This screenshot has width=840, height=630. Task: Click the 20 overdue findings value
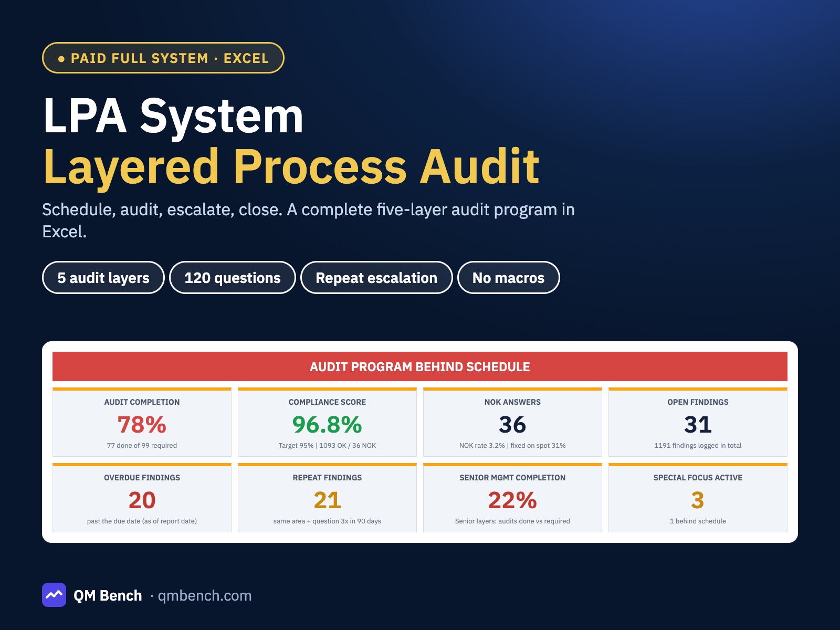pos(142,500)
